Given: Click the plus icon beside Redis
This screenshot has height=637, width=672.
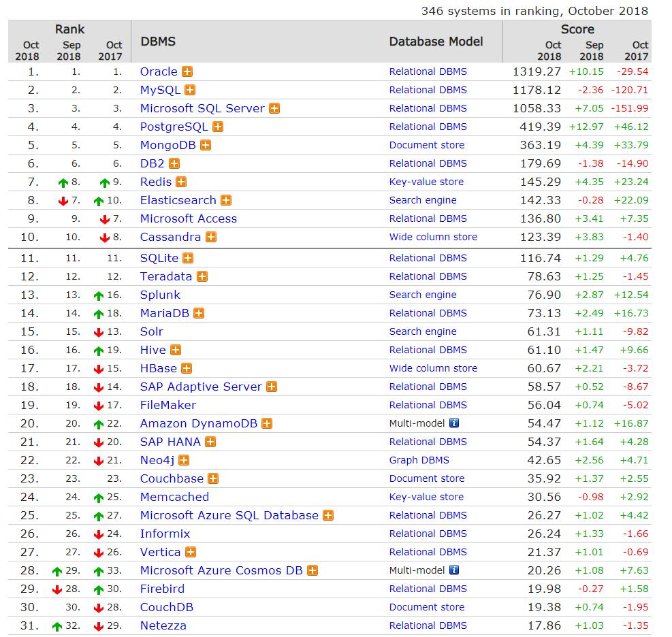Looking at the screenshot, I should point(181,182).
